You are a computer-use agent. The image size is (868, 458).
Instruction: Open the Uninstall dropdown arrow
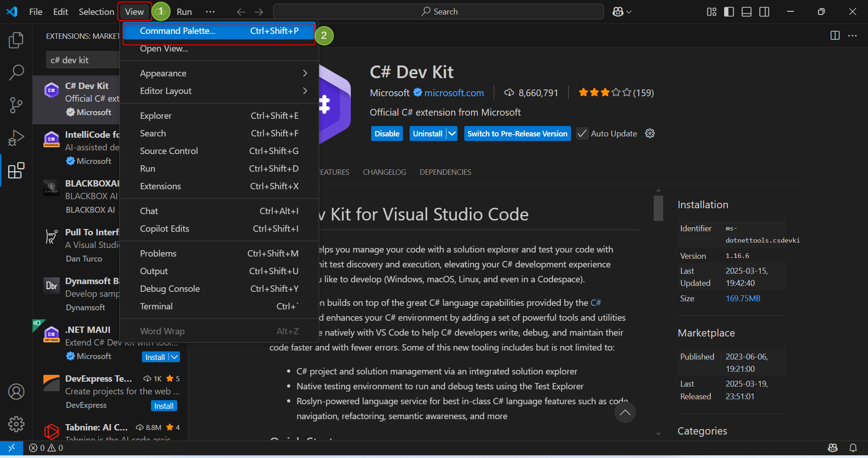point(452,134)
